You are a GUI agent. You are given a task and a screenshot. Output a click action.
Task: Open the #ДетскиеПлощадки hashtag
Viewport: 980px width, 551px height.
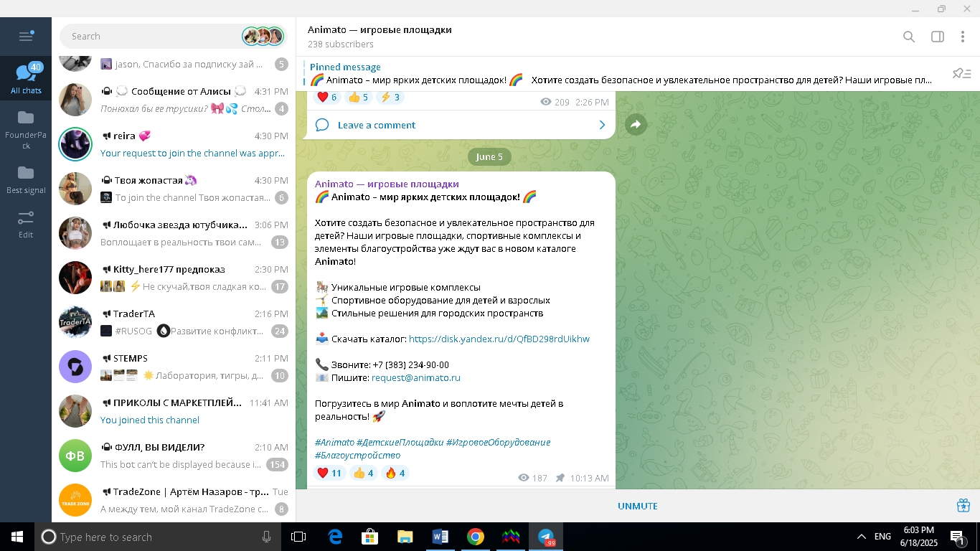coord(400,443)
